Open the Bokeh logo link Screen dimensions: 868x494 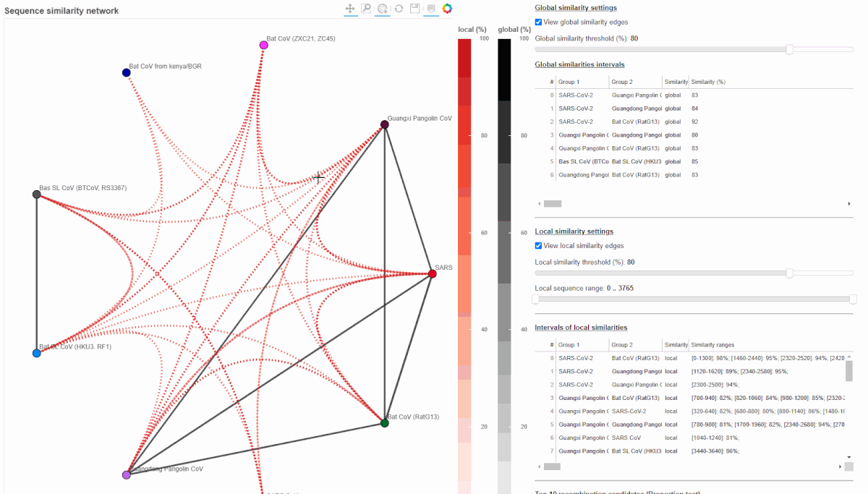coord(447,9)
